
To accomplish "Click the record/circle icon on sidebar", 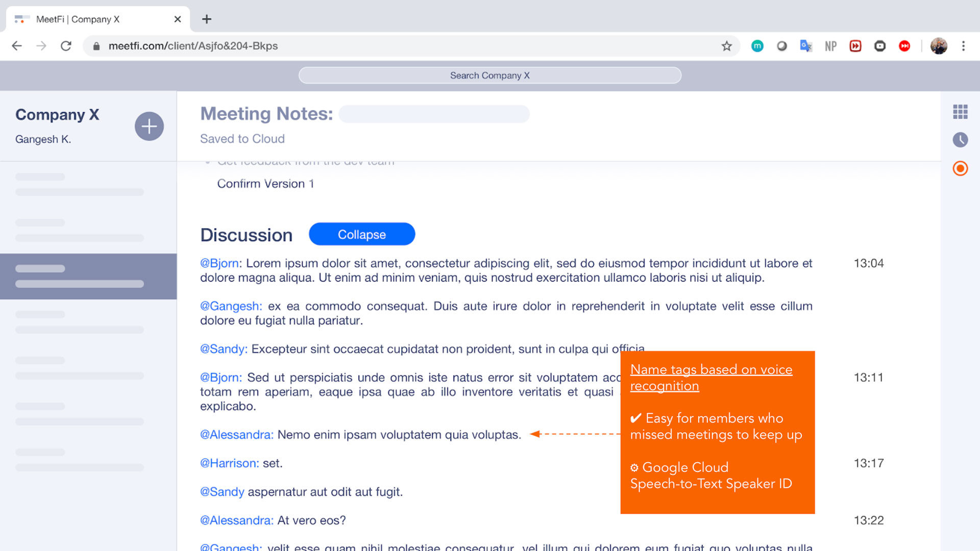I will (x=961, y=169).
